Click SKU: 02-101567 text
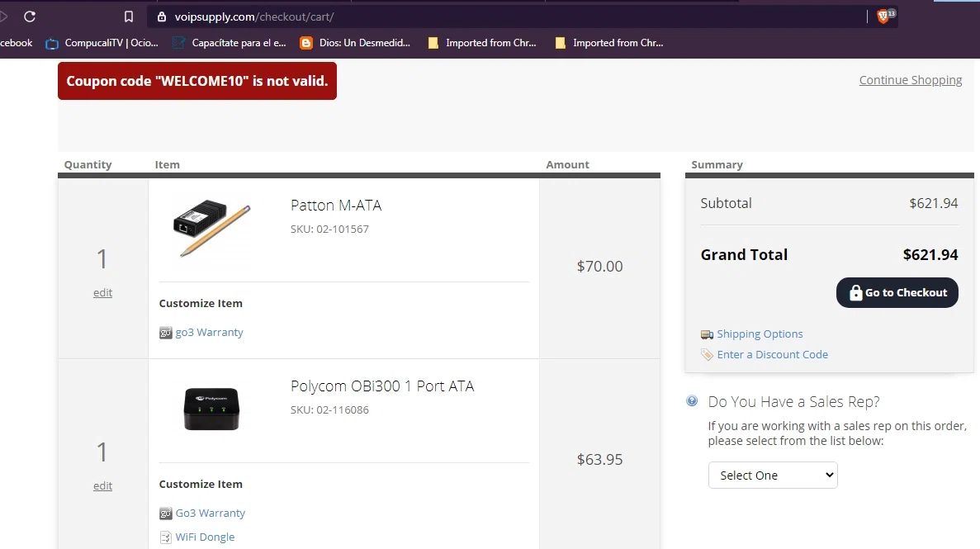Viewport: 980px width, 549px height. [x=329, y=229]
